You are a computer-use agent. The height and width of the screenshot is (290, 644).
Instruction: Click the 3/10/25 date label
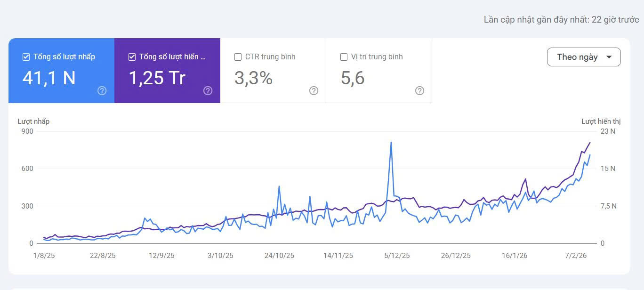pos(220,256)
